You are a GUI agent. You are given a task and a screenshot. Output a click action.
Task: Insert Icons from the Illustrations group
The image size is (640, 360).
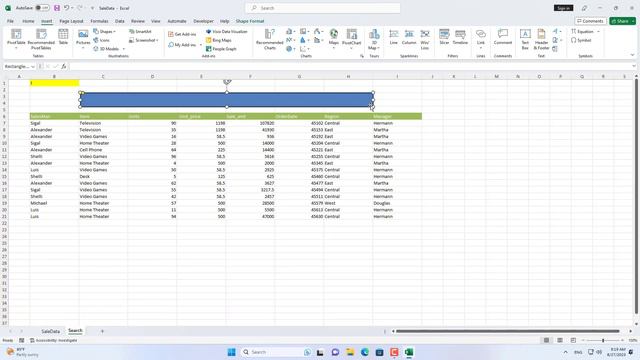102,40
